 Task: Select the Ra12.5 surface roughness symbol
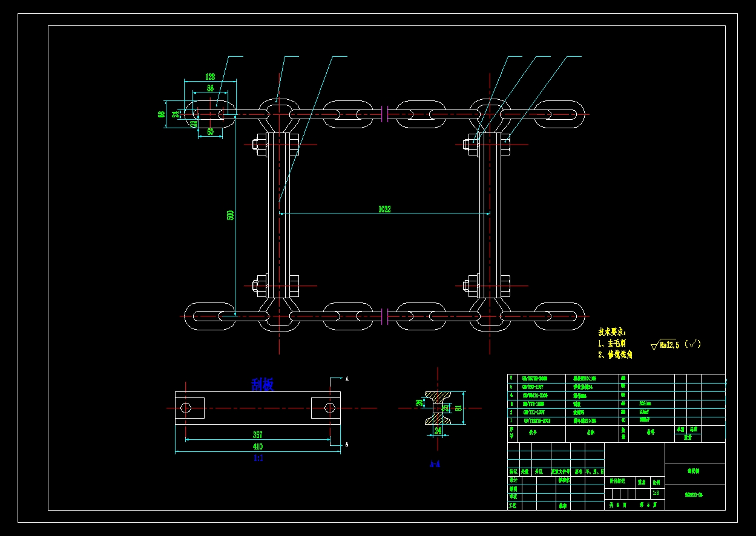coord(665,345)
